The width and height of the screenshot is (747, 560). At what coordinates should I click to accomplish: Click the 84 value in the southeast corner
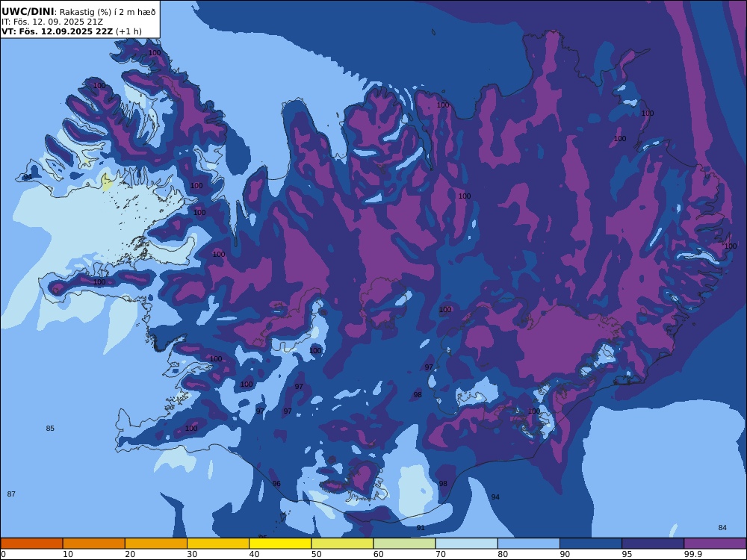(722, 528)
